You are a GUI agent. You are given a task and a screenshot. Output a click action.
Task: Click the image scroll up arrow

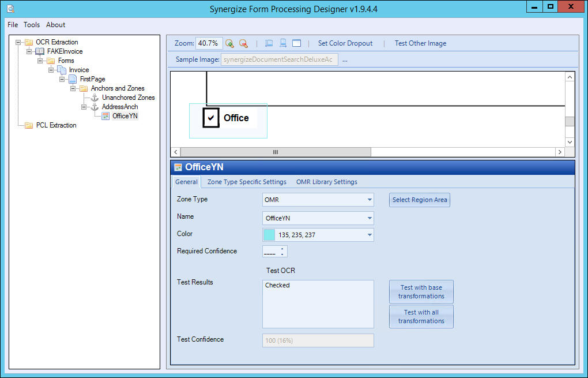pos(570,77)
